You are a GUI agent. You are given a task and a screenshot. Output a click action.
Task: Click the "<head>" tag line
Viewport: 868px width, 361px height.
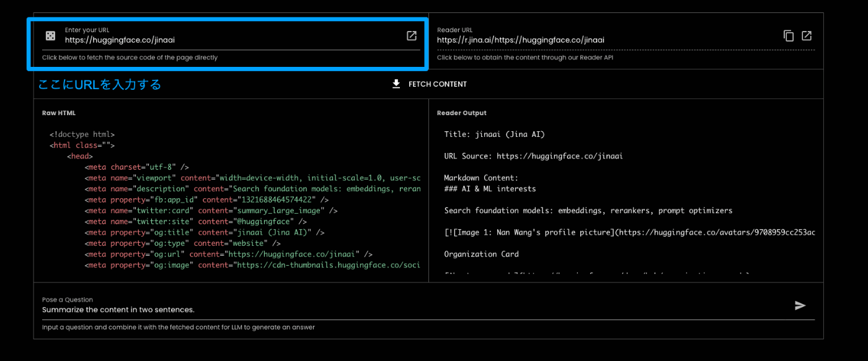click(81, 156)
